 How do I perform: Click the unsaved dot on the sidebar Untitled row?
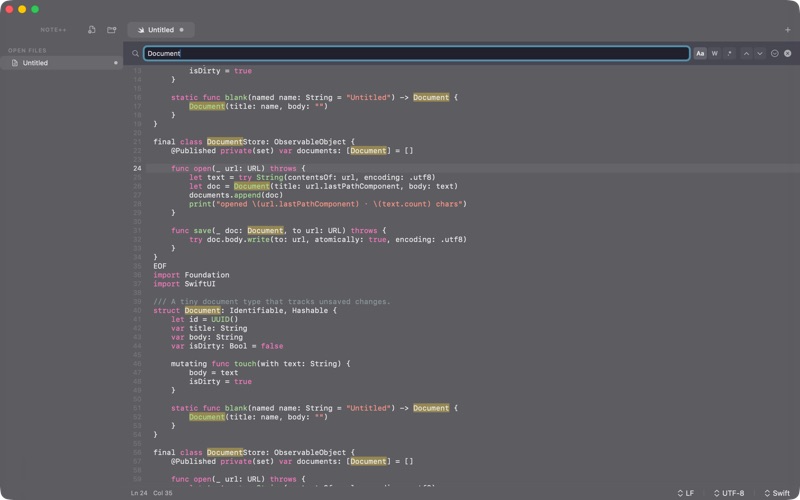(x=116, y=63)
